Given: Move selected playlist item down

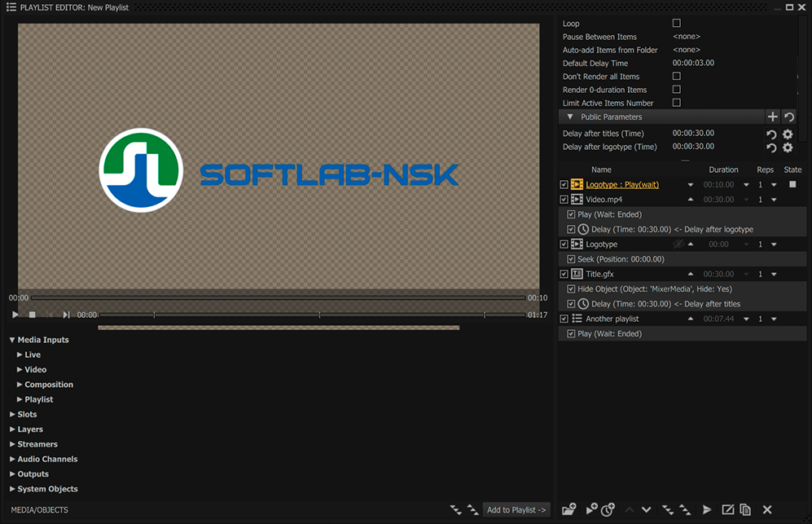Looking at the screenshot, I should click(647, 509).
